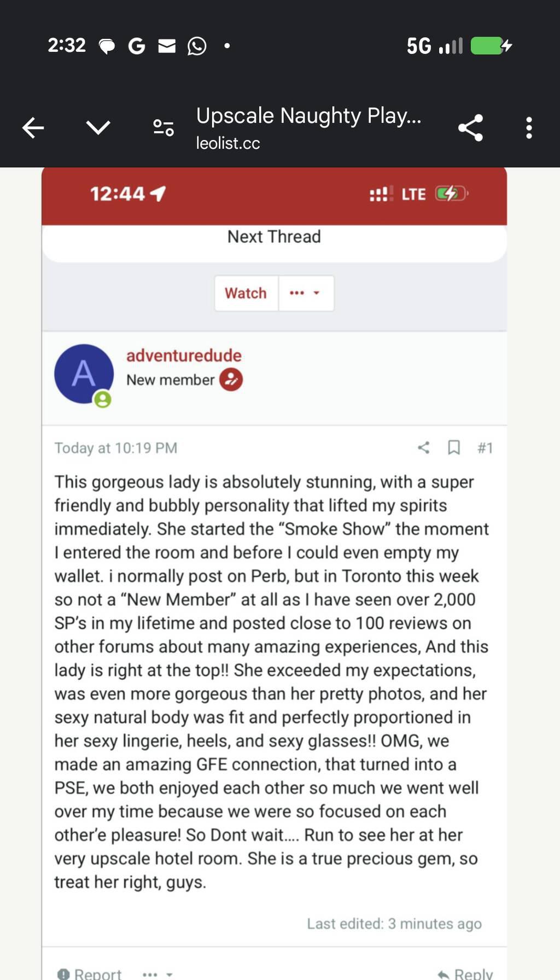Screen dimensions: 560x980
Task: Reply to the post
Action: click(x=465, y=973)
